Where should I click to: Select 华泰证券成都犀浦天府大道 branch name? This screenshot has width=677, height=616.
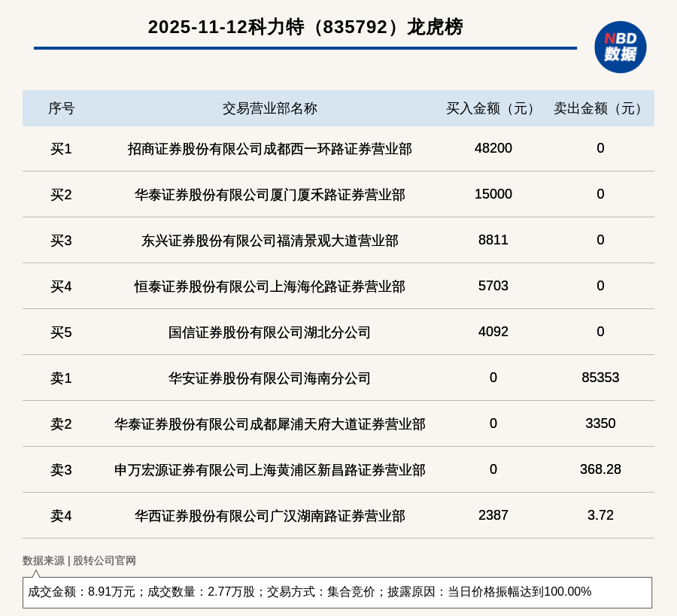point(269,424)
